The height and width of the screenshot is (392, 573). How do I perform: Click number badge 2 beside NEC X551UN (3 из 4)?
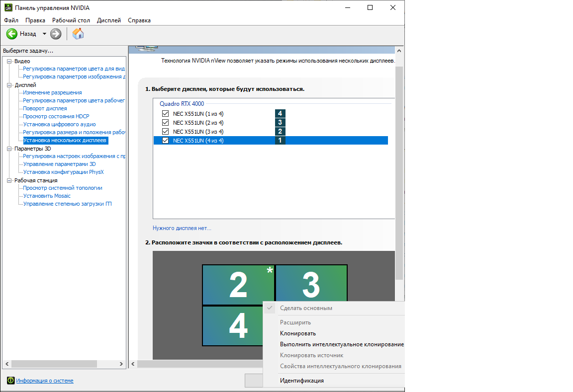click(x=280, y=131)
